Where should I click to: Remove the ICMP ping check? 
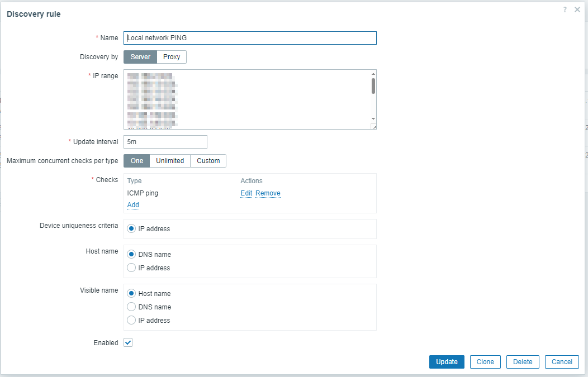click(x=268, y=193)
